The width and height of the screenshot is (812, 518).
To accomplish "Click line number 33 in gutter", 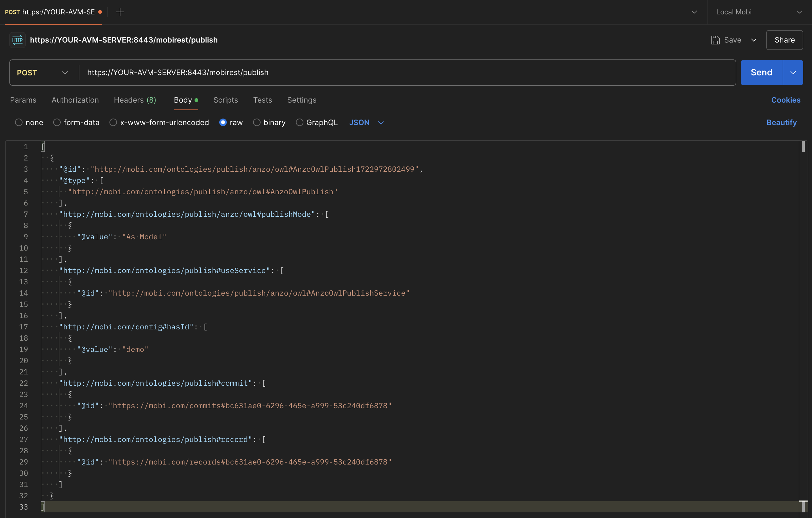I will click(x=23, y=507).
